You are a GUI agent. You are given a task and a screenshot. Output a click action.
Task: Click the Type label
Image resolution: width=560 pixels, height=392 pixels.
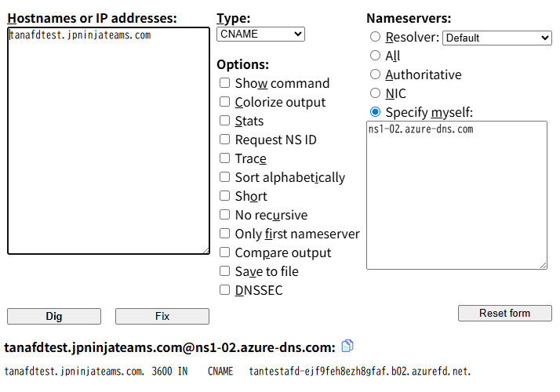tap(234, 18)
